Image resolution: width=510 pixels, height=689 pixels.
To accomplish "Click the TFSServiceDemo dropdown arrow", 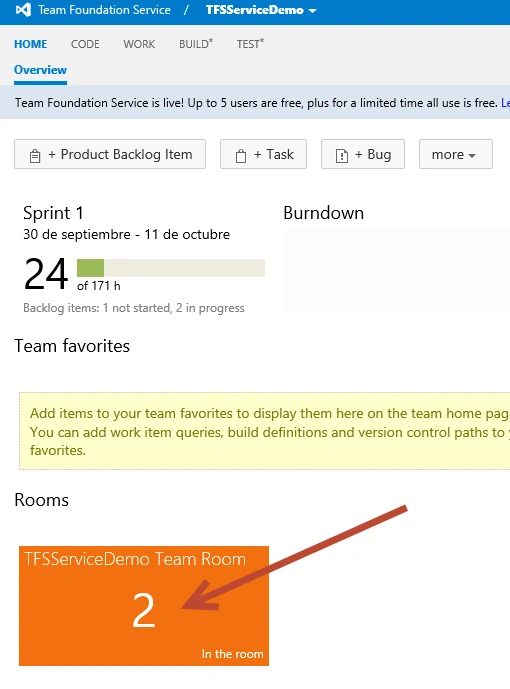I will tap(312, 11).
